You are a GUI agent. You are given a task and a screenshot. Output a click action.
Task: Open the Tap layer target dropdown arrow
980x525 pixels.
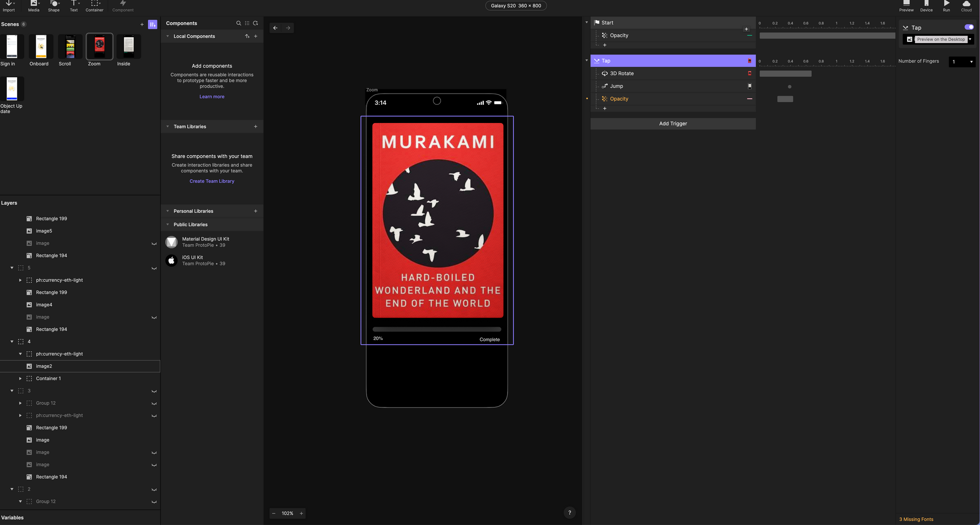click(x=970, y=39)
